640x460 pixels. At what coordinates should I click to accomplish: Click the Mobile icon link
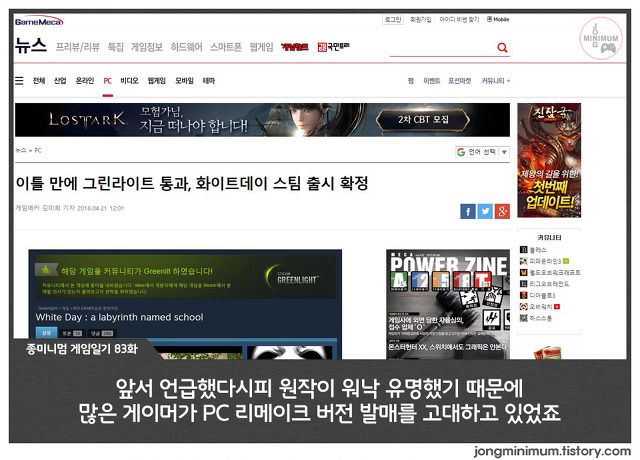[x=498, y=19]
